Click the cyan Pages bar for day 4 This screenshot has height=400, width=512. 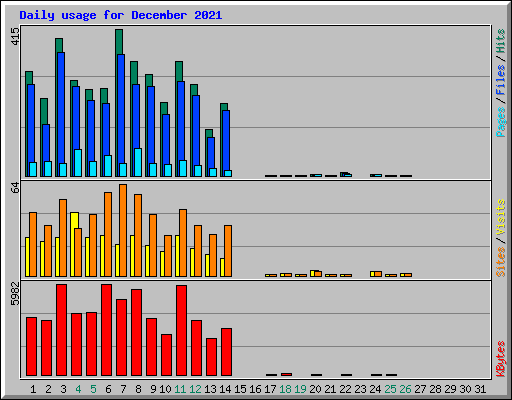point(78,163)
